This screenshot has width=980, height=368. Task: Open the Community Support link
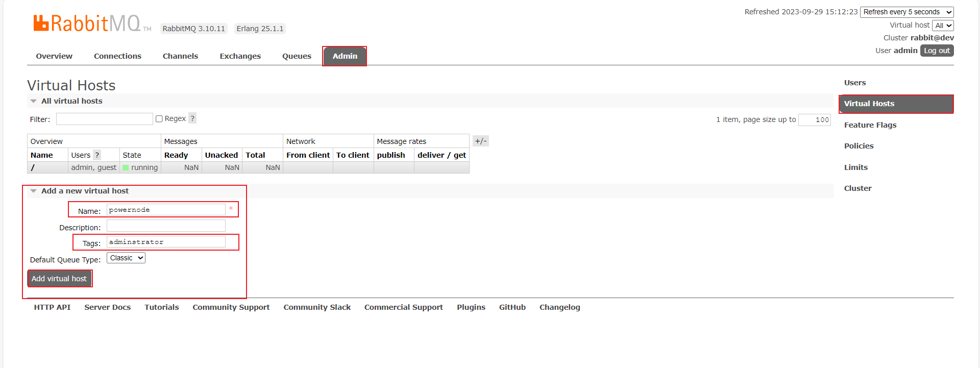[231, 307]
